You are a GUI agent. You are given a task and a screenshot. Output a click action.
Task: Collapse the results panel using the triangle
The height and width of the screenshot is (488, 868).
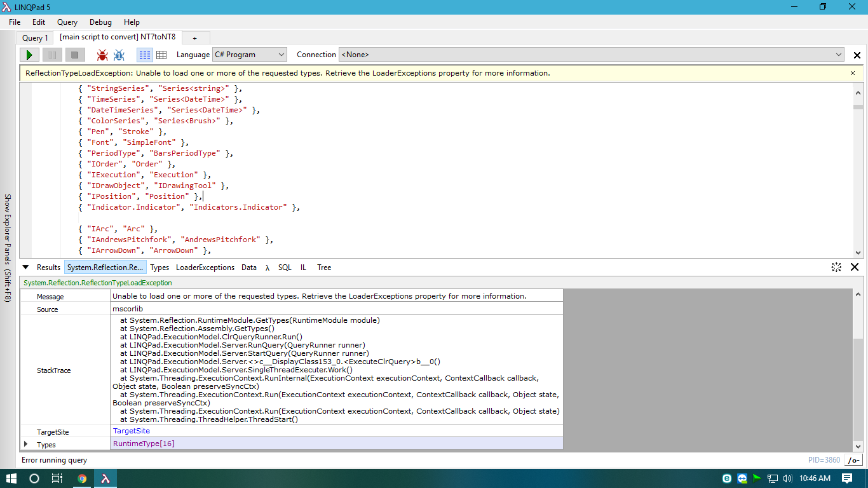click(x=26, y=268)
